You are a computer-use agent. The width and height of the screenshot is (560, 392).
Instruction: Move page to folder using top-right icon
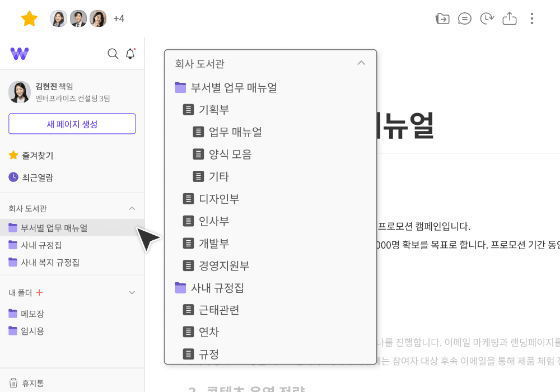click(442, 18)
